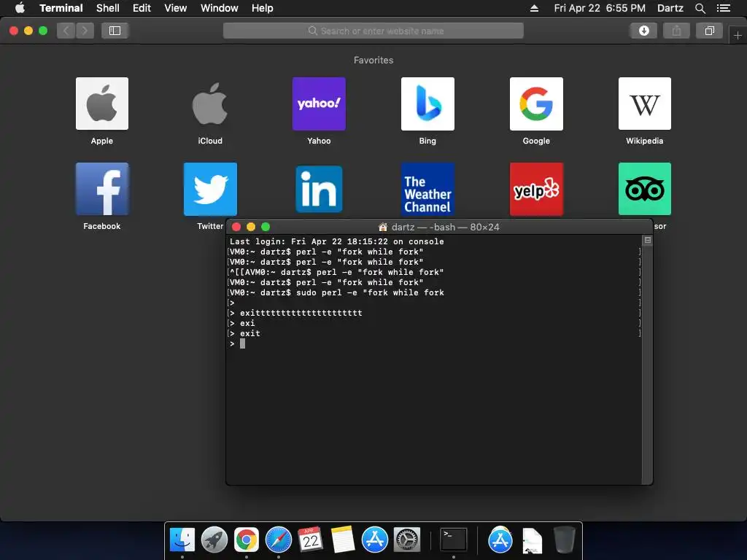This screenshot has height=560, width=747.
Task: Open Google Chrome from the Dock
Action: [247, 540]
